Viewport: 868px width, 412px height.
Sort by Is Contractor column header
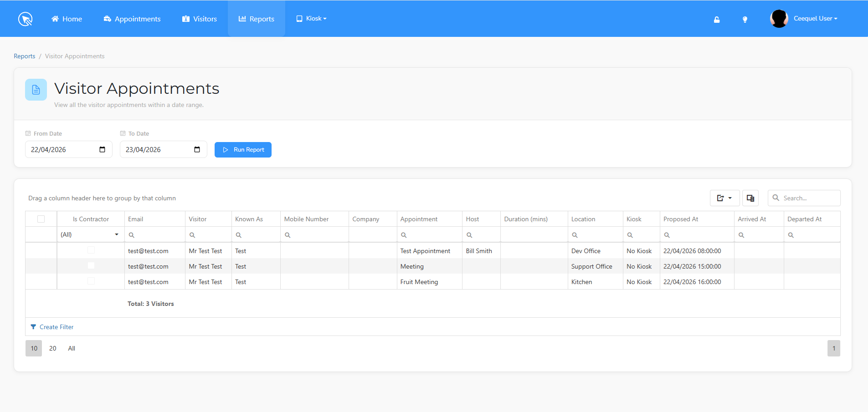(x=91, y=219)
